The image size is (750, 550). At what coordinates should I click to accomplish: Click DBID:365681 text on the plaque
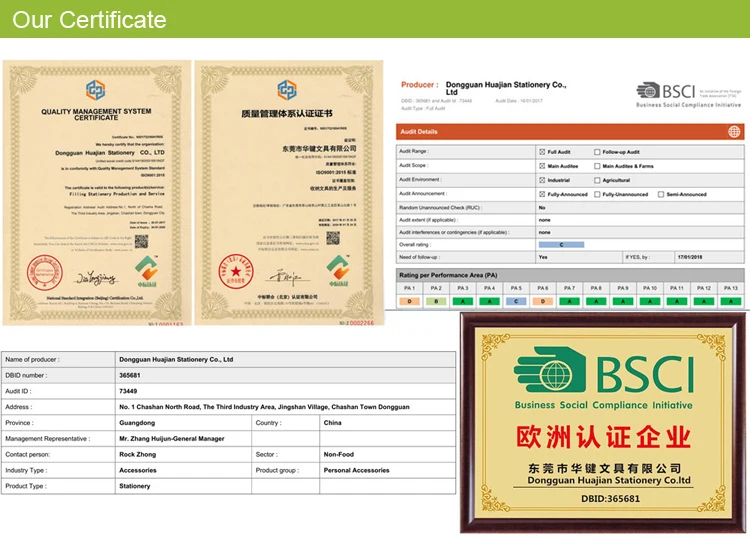click(610, 499)
